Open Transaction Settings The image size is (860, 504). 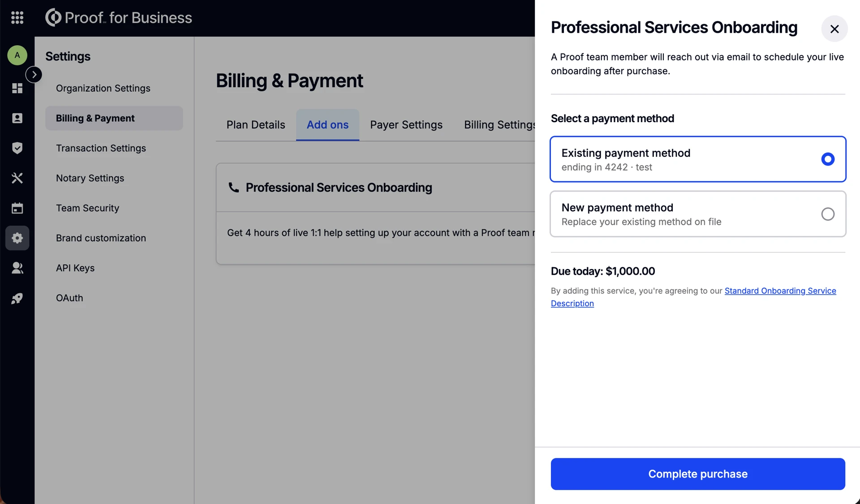pos(101,148)
